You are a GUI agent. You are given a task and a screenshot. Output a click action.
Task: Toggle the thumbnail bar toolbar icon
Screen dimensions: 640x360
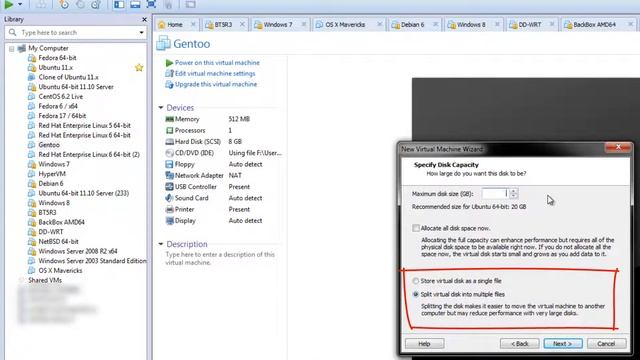[x=135, y=4]
